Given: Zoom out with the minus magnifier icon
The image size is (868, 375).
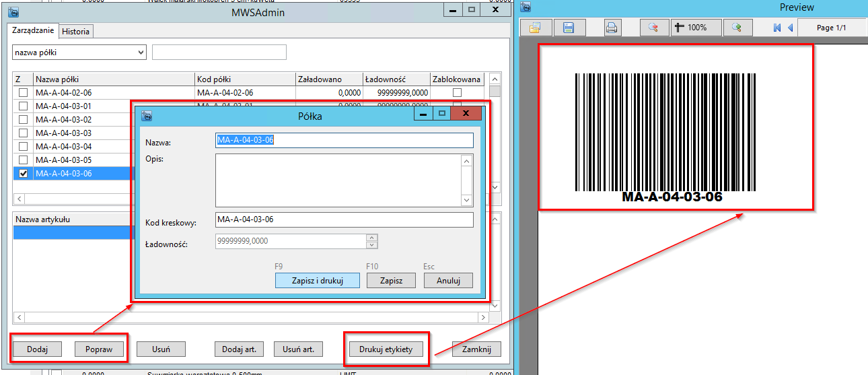Looking at the screenshot, I should [x=653, y=28].
